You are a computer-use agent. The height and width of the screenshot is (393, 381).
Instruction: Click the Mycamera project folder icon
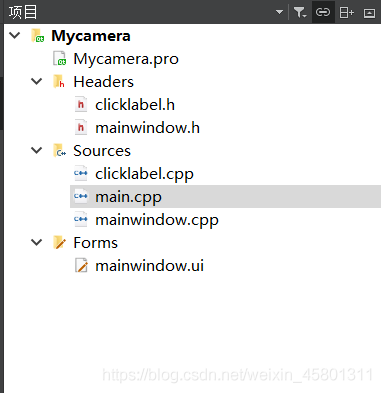pyautogui.click(x=38, y=36)
